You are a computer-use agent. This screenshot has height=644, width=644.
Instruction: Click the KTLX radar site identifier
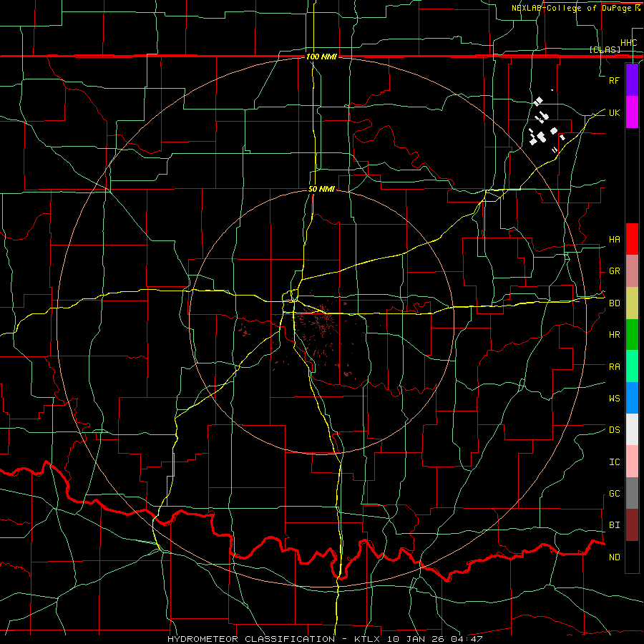[x=367, y=639]
